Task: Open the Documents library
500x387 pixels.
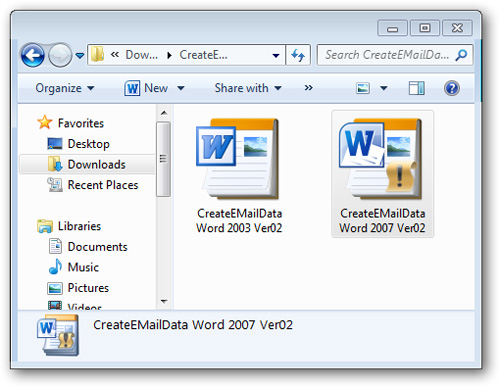Action: pos(97,247)
